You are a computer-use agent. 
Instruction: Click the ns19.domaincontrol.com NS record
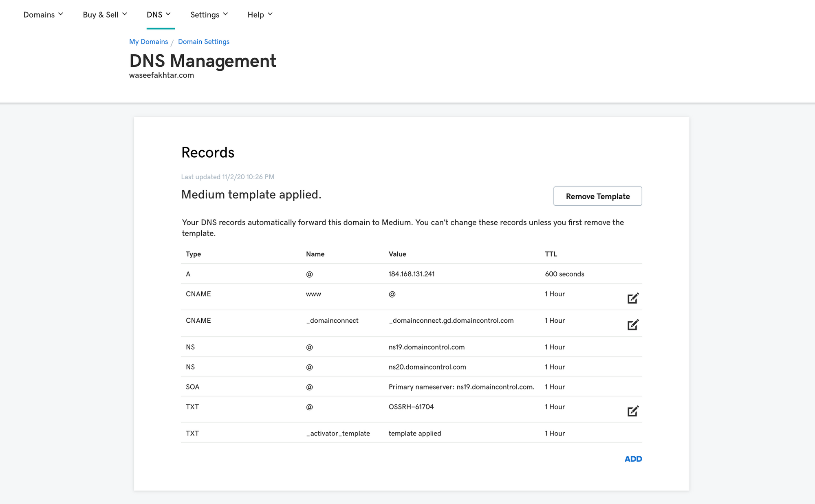tap(426, 347)
